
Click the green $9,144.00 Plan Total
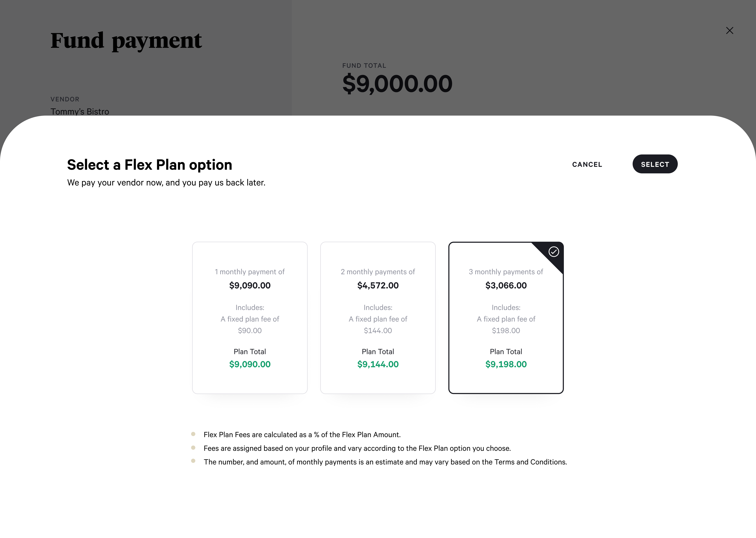point(378,364)
